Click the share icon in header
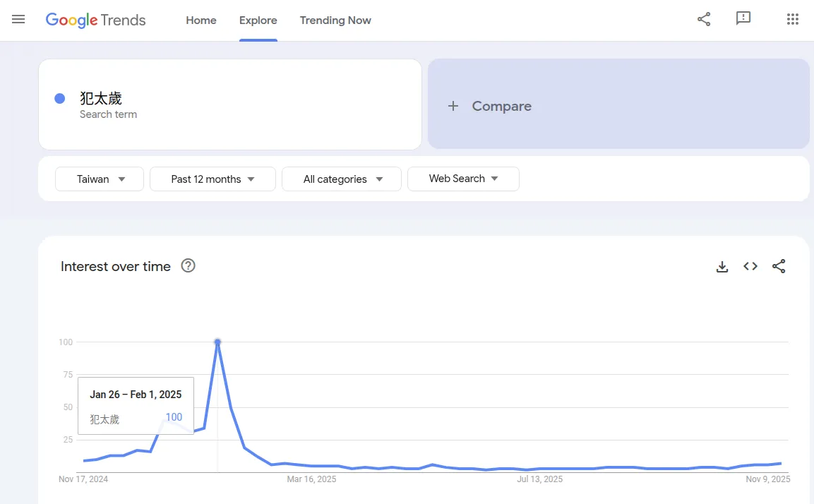Image resolution: width=814 pixels, height=504 pixels. [704, 19]
